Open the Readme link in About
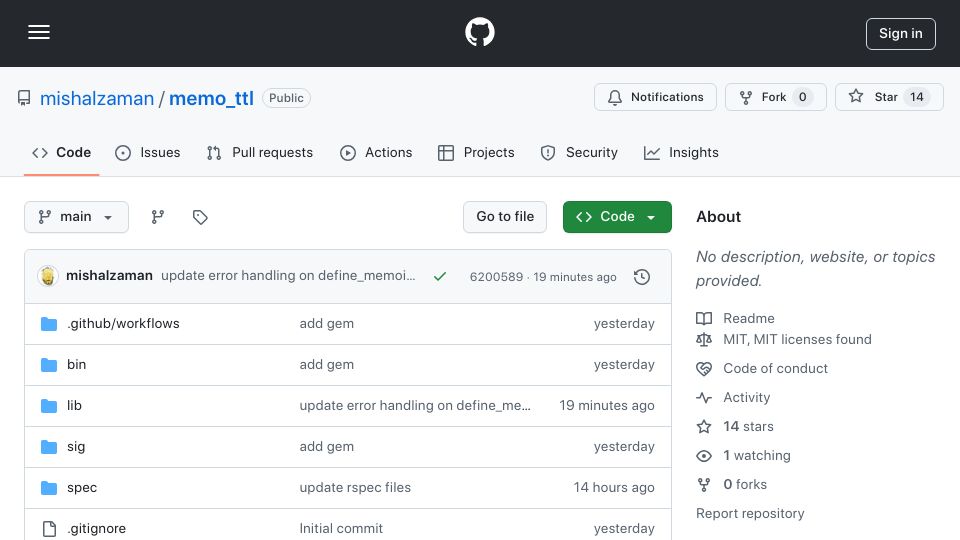The height and width of the screenshot is (540, 960). click(749, 318)
